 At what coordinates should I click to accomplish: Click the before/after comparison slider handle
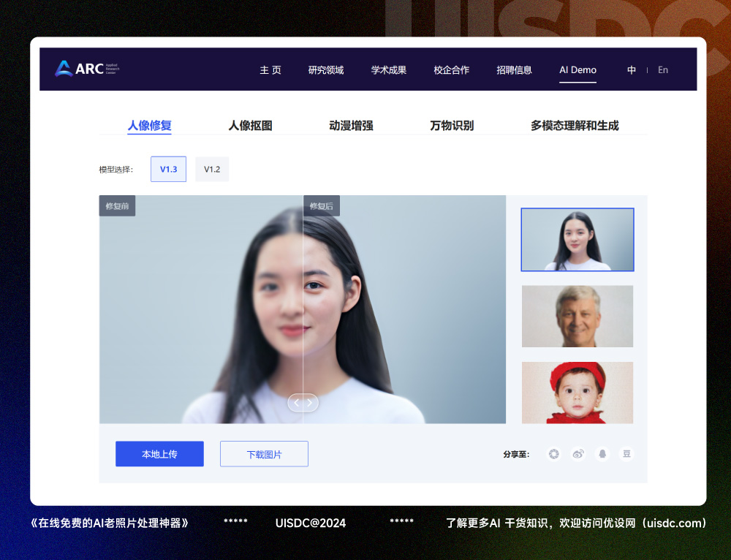(302, 402)
